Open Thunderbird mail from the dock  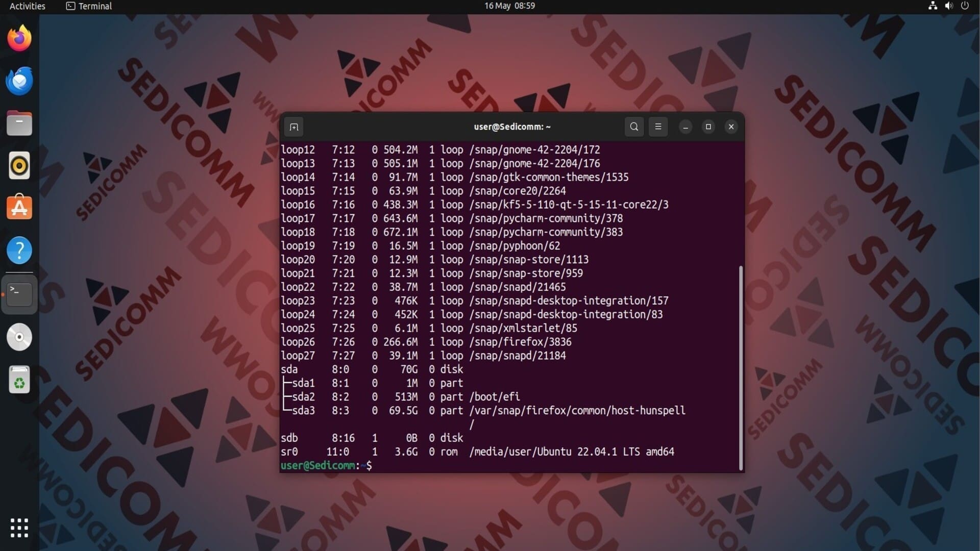tap(19, 81)
